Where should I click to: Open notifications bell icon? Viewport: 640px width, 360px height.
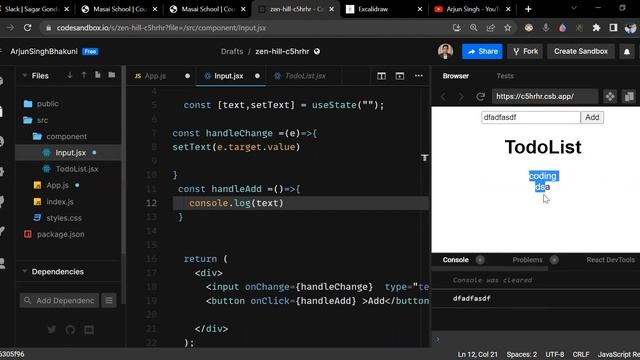pos(627,52)
